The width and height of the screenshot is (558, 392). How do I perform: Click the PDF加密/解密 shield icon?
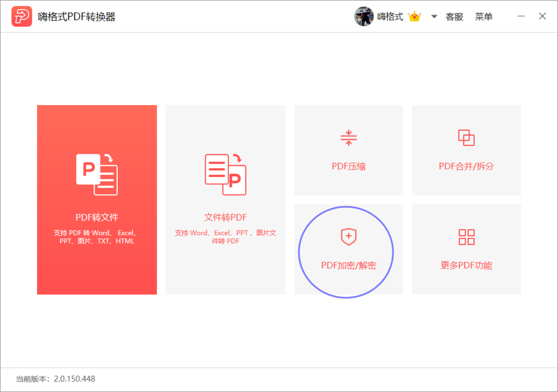pos(349,237)
